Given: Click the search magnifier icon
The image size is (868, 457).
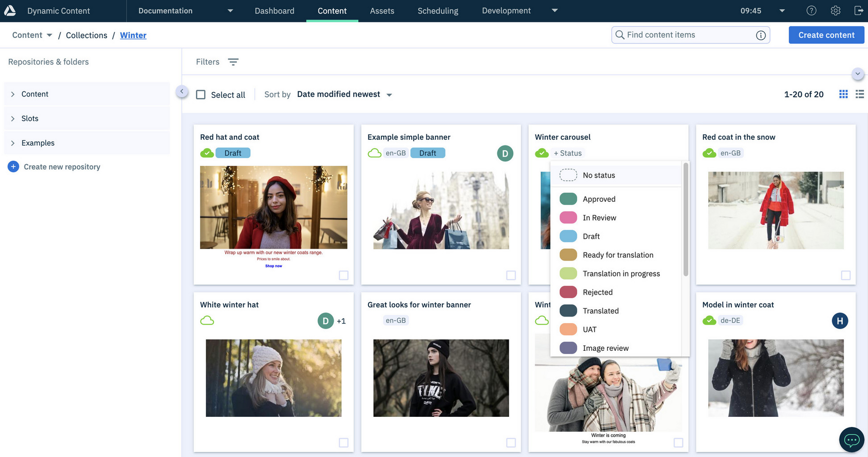Looking at the screenshot, I should coord(620,35).
